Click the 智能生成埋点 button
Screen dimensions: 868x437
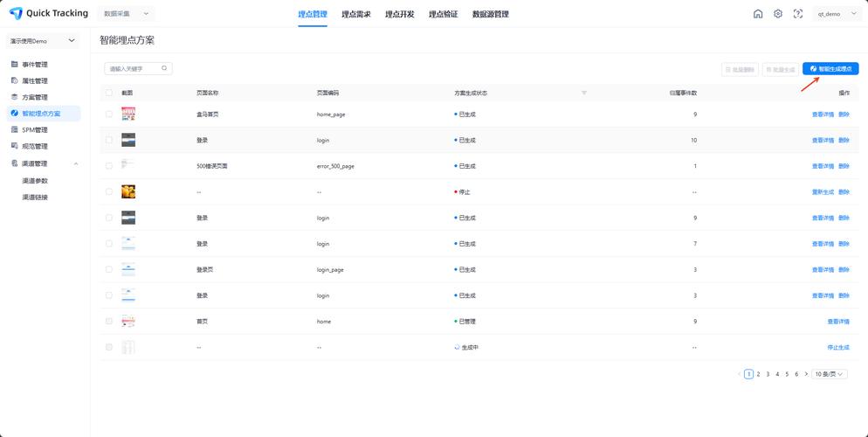830,68
